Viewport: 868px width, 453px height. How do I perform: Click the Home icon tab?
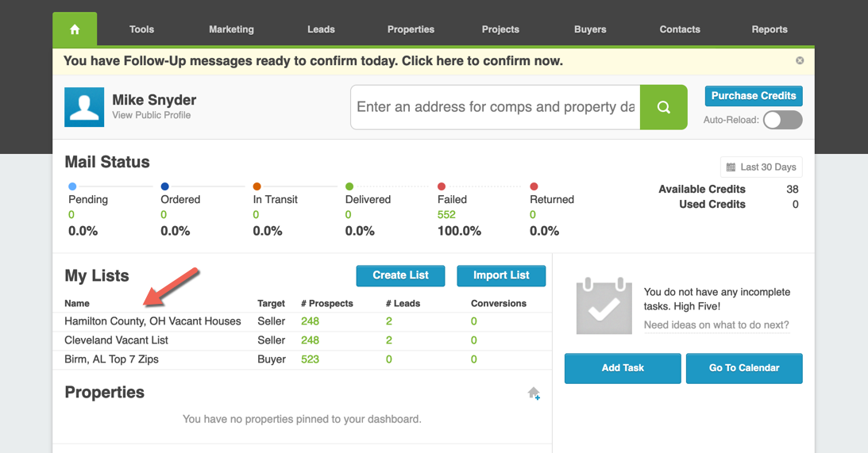75,29
